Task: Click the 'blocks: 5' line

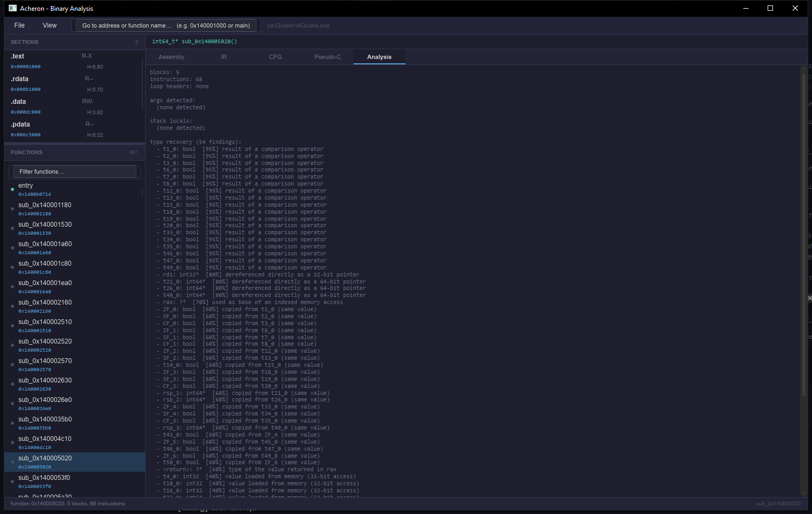Action: [165, 73]
